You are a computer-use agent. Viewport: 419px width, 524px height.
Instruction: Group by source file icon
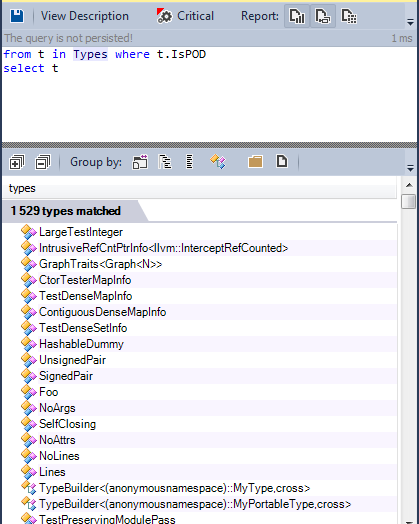click(282, 161)
